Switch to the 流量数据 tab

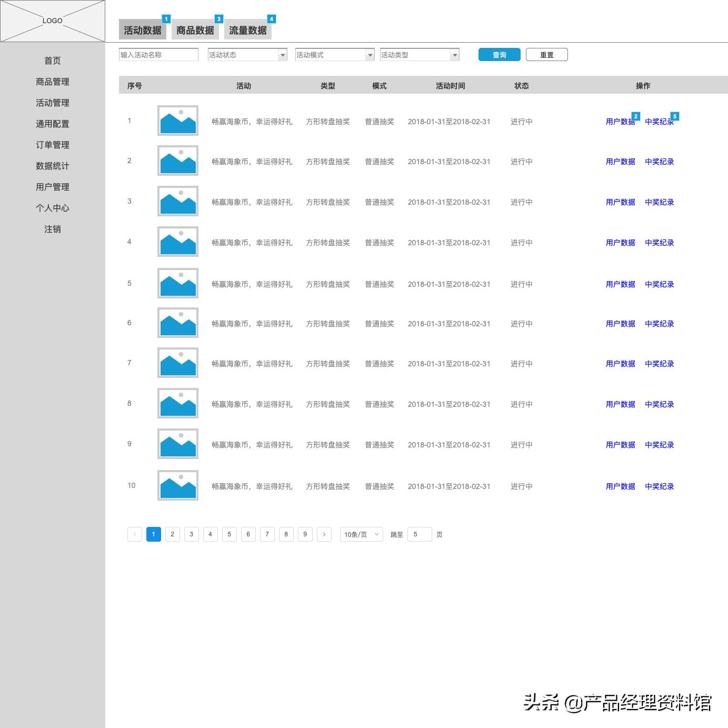[249, 29]
